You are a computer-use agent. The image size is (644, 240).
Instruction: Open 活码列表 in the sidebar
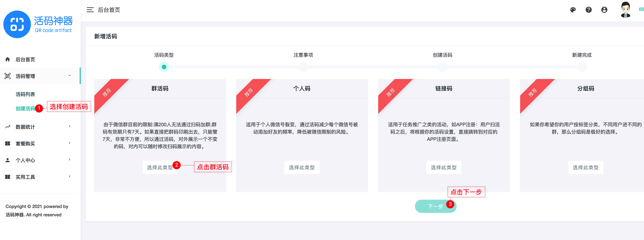tap(25, 94)
